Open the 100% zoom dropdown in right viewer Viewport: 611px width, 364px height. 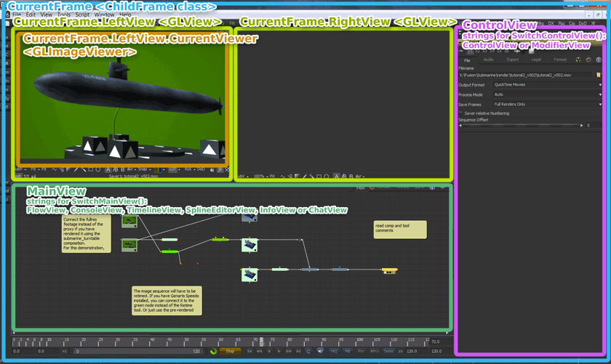click(x=260, y=177)
